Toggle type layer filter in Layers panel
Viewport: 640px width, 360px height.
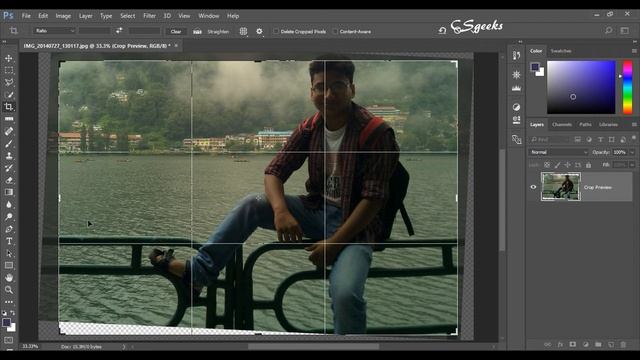pos(600,140)
